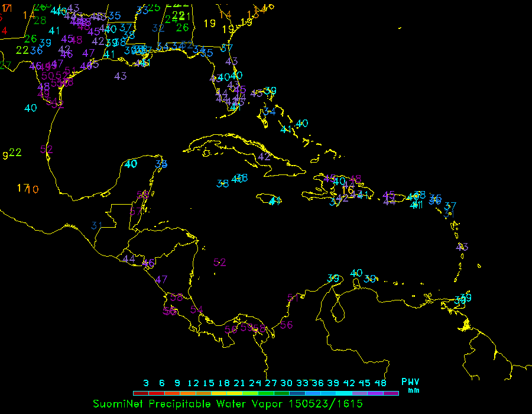Select the 34 reading over the Bahamas
The height and width of the screenshot is (414, 532).
tap(270, 111)
